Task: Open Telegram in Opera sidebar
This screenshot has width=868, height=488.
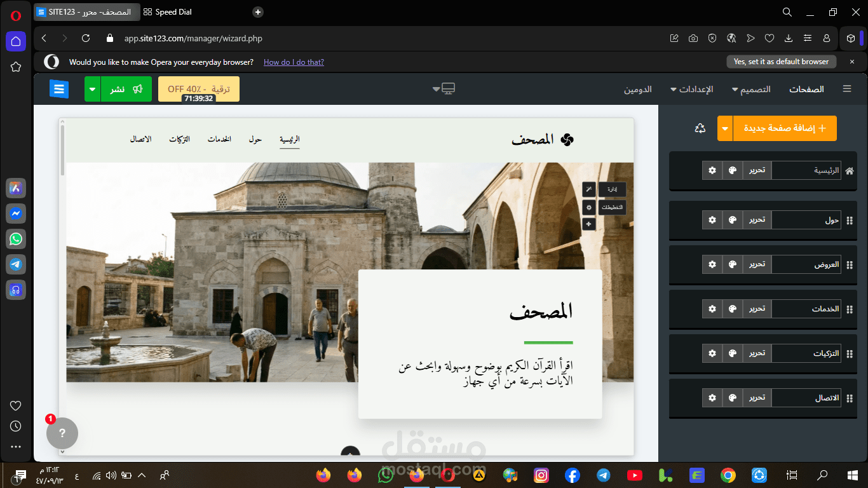Action: click(x=16, y=264)
